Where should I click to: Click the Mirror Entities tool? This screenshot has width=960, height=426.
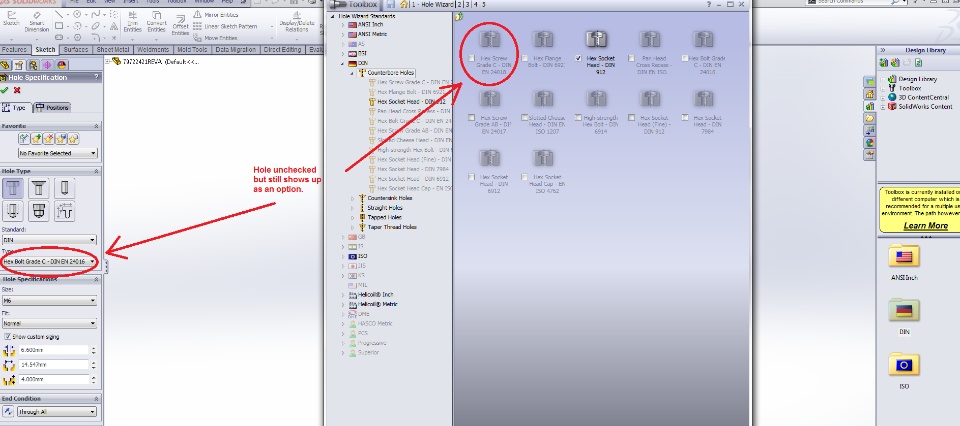click(216, 14)
